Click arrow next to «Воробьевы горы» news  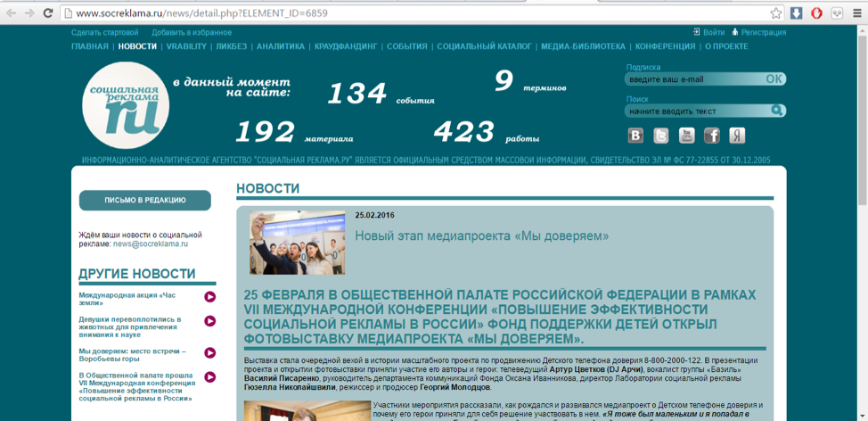click(209, 353)
